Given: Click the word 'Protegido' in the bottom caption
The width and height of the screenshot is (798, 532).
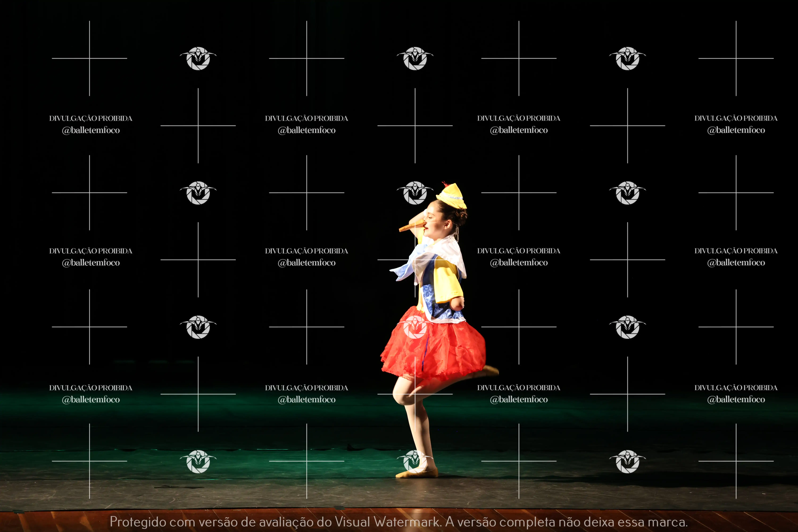Looking at the screenshot, I should [138, 522].
